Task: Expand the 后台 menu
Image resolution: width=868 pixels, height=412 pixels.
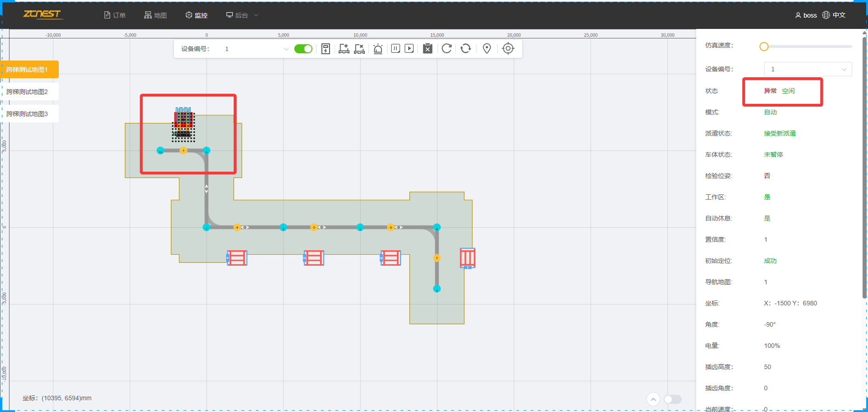Action: click(242, 15)
